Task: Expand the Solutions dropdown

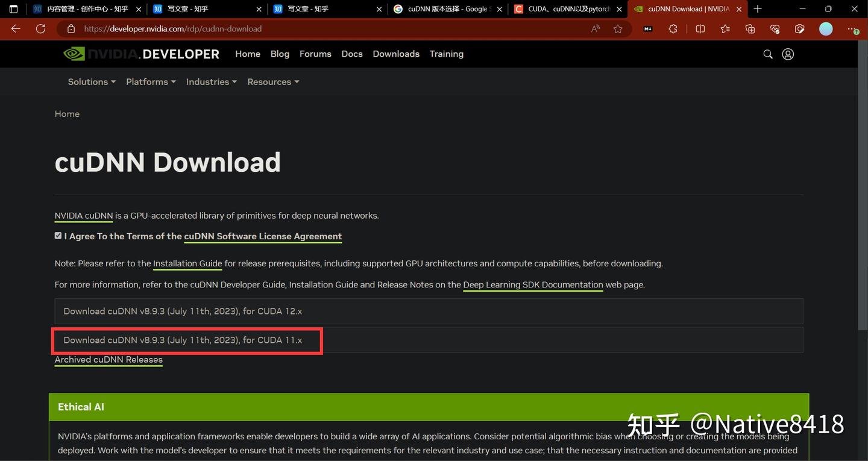Action: tap(90, 81)
